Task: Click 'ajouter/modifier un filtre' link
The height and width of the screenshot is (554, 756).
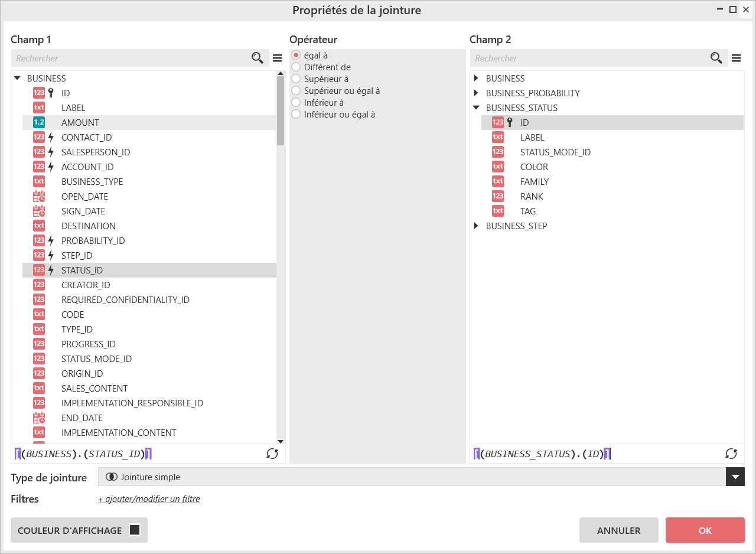Action: 149,500
